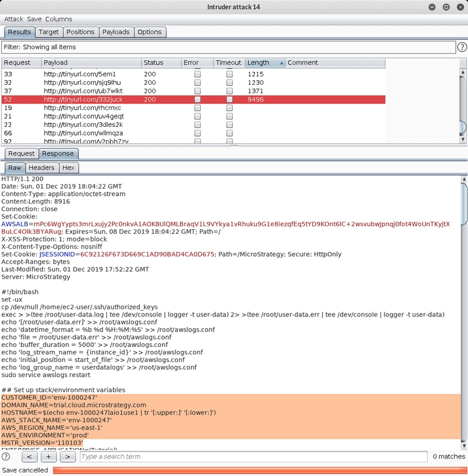Click results table vertical scrollbar thumb
The width and height of the screenshot is (468, 476).
pos(463,127)
